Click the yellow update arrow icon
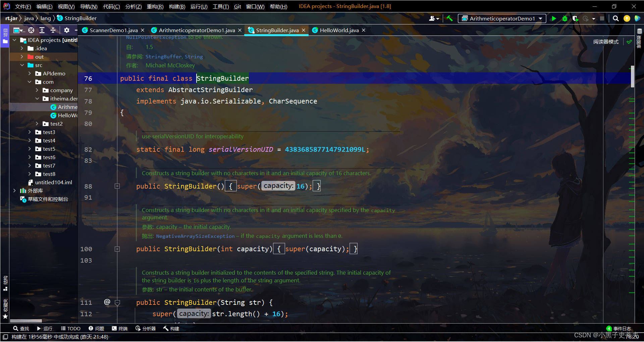Viewport: 644px width, 342px height. [627, 18]
